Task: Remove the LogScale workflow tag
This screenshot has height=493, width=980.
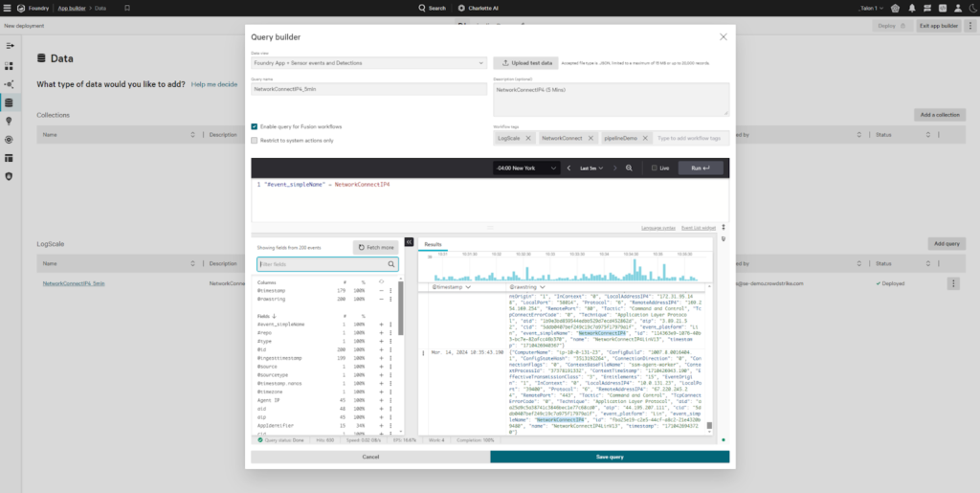Action: (527, 138)
